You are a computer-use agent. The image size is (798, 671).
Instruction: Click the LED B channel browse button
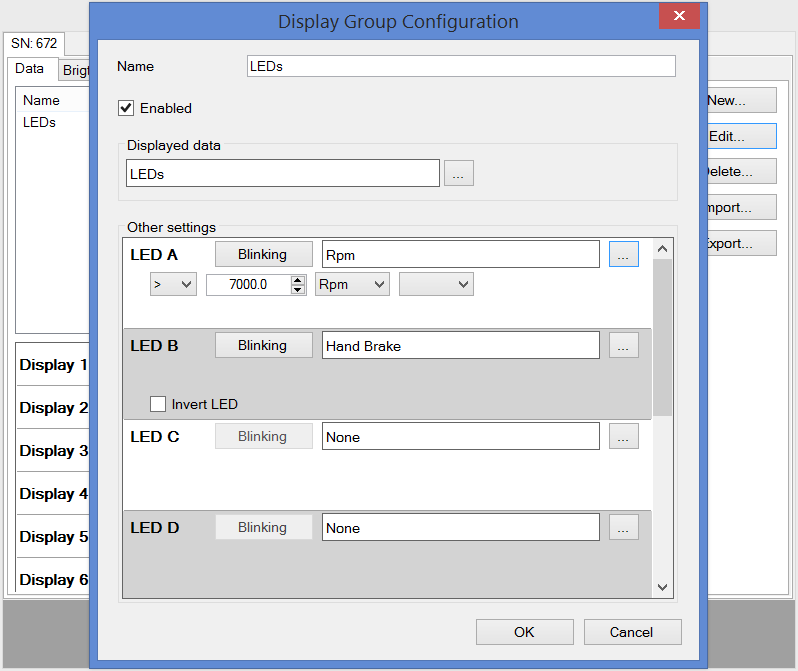click(x=623, y=345)
